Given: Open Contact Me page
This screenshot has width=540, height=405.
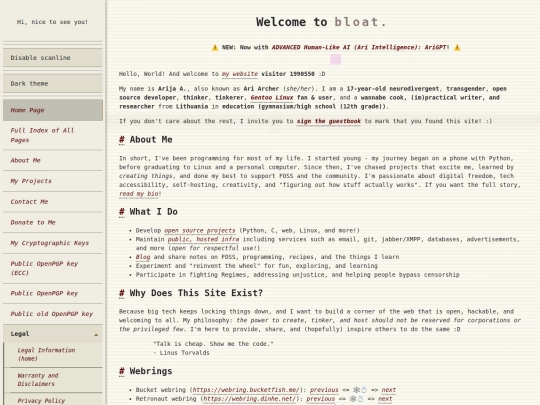Looking at the screenshot, I should coord(53,202).
